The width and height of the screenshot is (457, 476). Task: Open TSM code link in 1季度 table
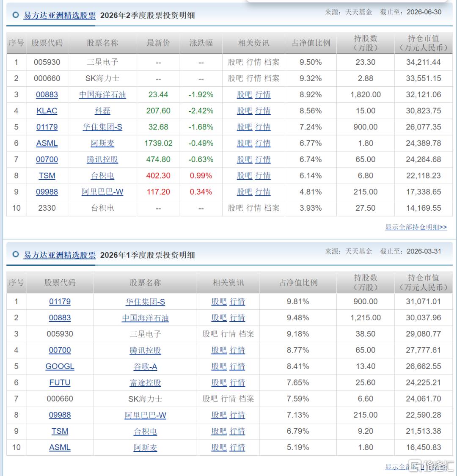60,431
